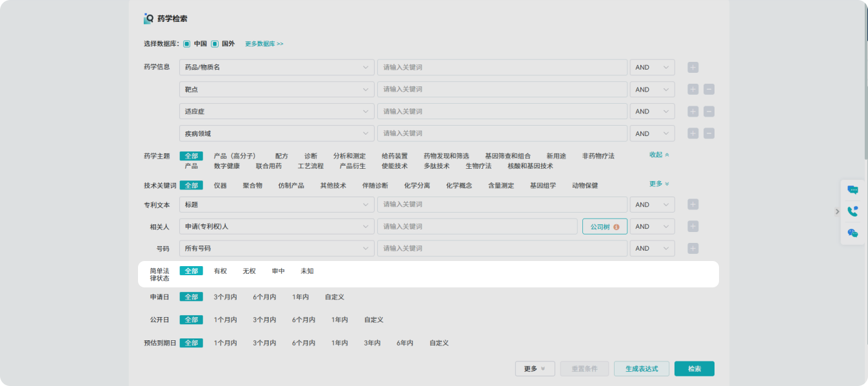Open the 疾病领域 field dropdown
The image size is (868, 386).
277,133
